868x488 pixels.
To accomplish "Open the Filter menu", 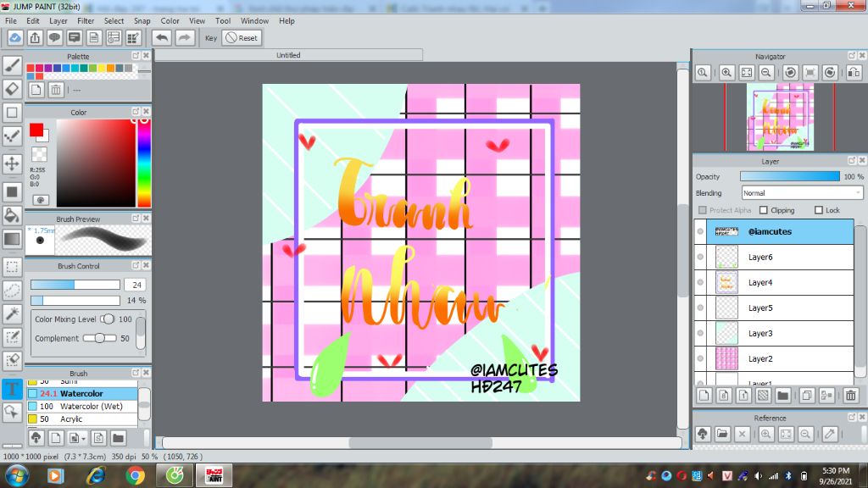I will (x=86, y=20).
